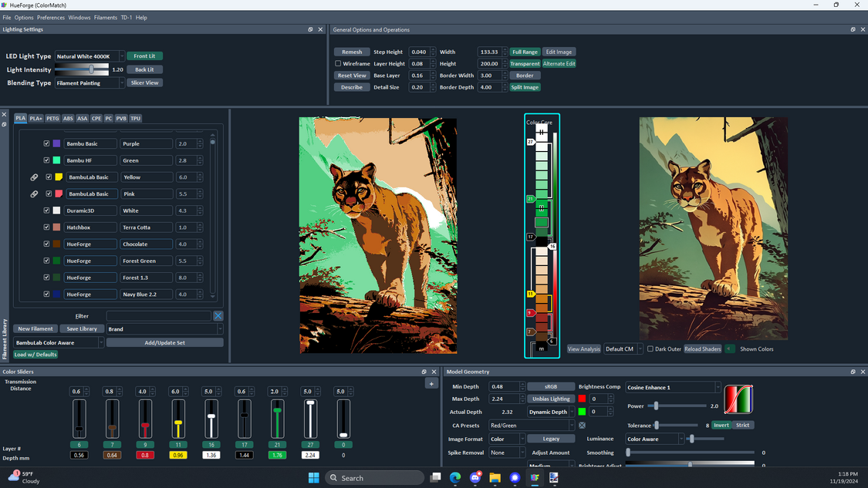Screen dimensions: 868x488
Task: Open the Filaments menu
Action: click(x=105, y=17)
